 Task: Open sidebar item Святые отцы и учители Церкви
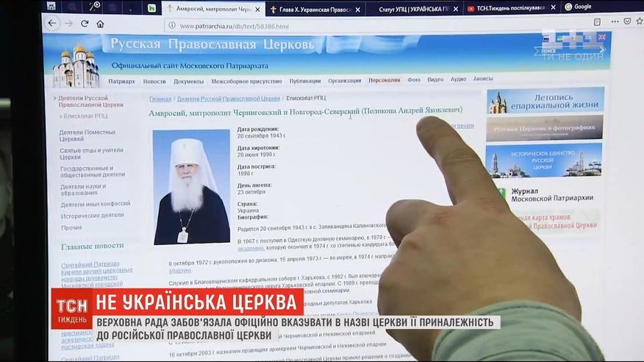pyautogui.click(x=91, y=154)
